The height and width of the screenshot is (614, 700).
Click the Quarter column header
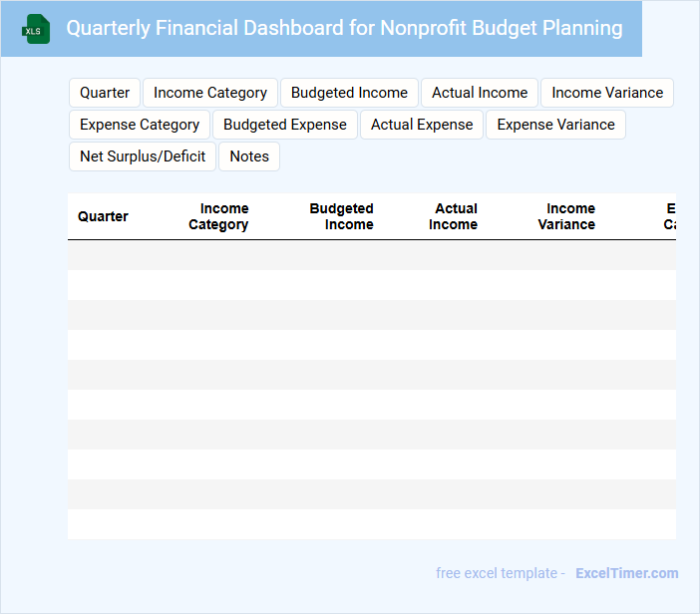pos(103,216)
